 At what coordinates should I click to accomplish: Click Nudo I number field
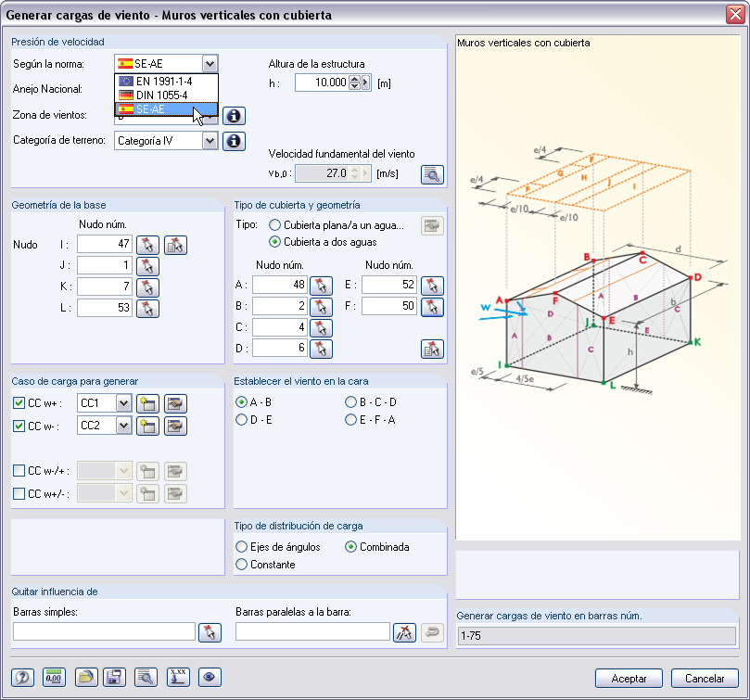pos(105,244)
